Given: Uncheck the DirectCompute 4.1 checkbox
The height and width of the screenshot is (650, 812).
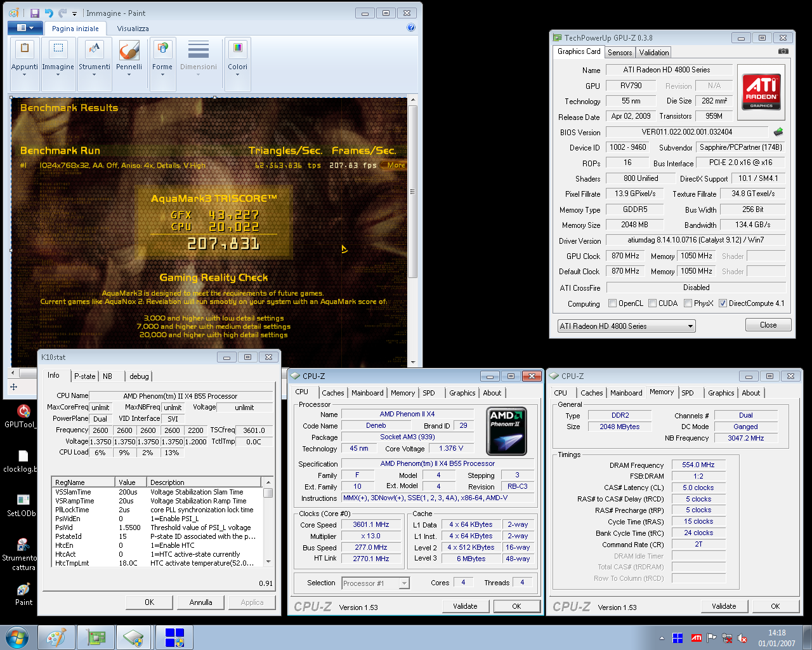Looking at the screenshot, I should pos(723,303).
